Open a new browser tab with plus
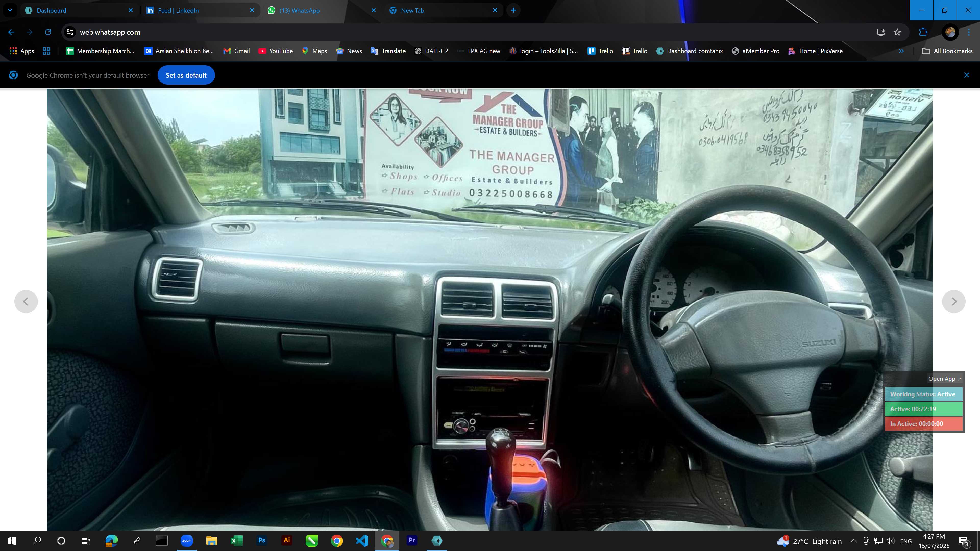Image resolution: width=980 pixels, height=551 pixels. tap(513, 10)
